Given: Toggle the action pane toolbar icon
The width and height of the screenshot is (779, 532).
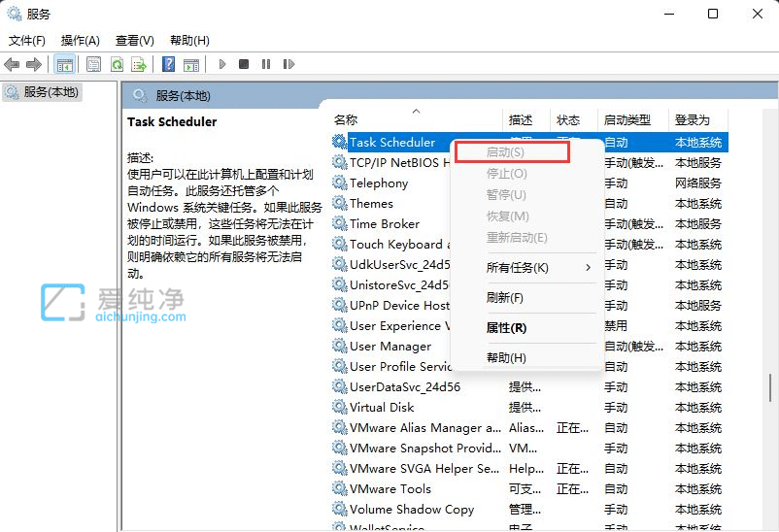Looking at the screenshot, I should tap(191, 64).
